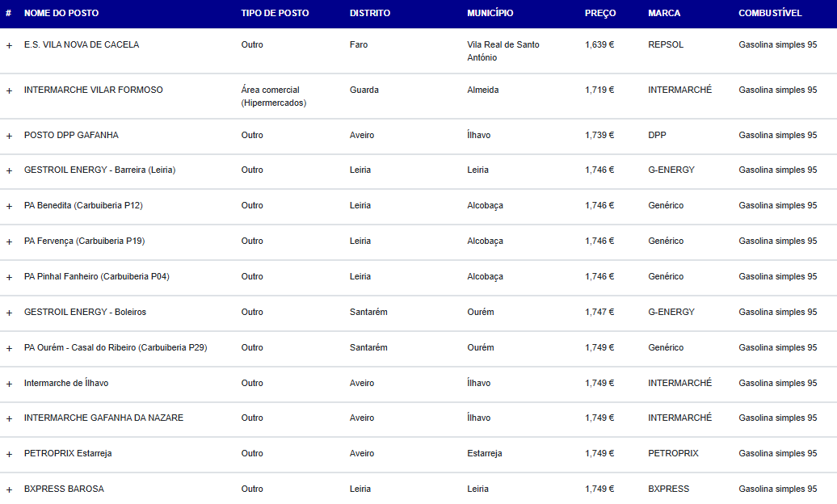Sort by NOME DO POSTO column header
Viewport: 837px width, 504px height.
[x=61, y=14]
